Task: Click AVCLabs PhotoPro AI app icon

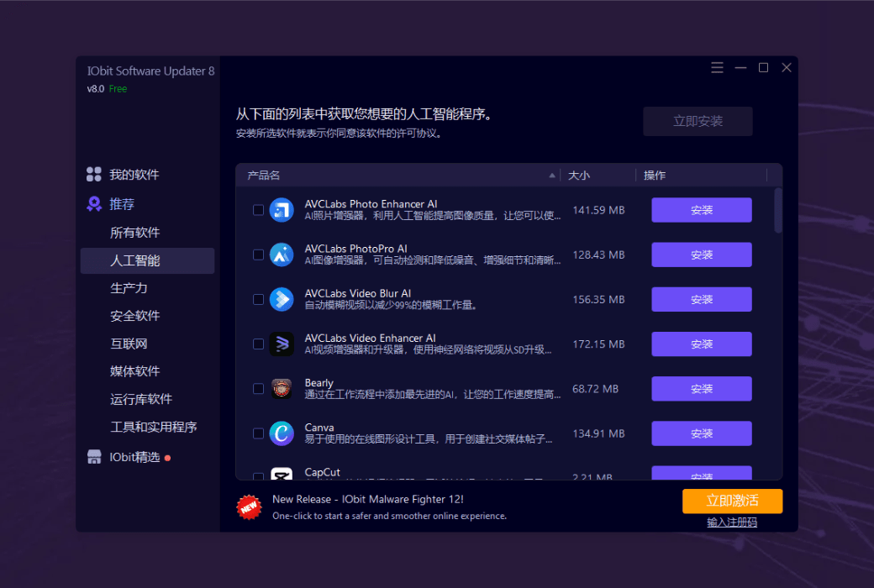Action: click(x=282, y=255)
